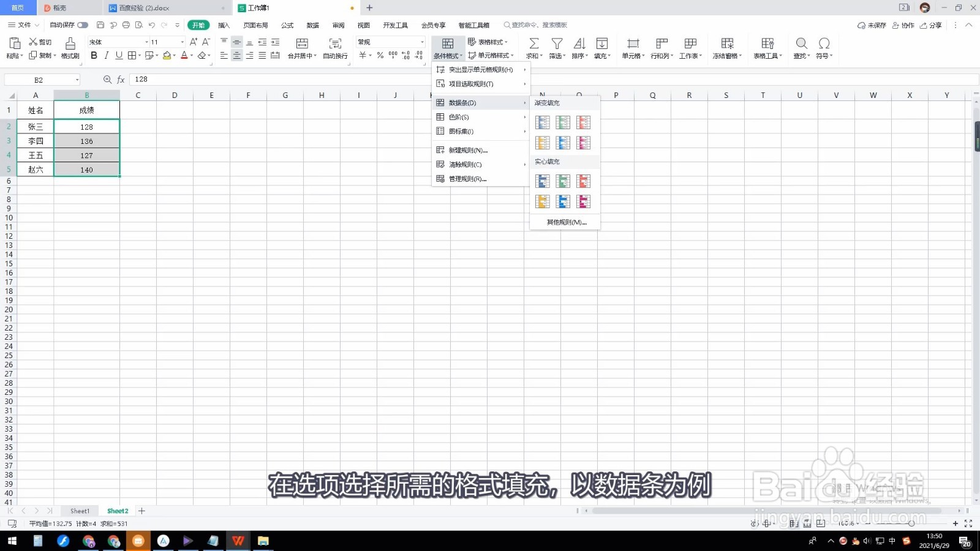
Task: Select 项目选取规则(T) menu item
Action: tap(481, 84)
